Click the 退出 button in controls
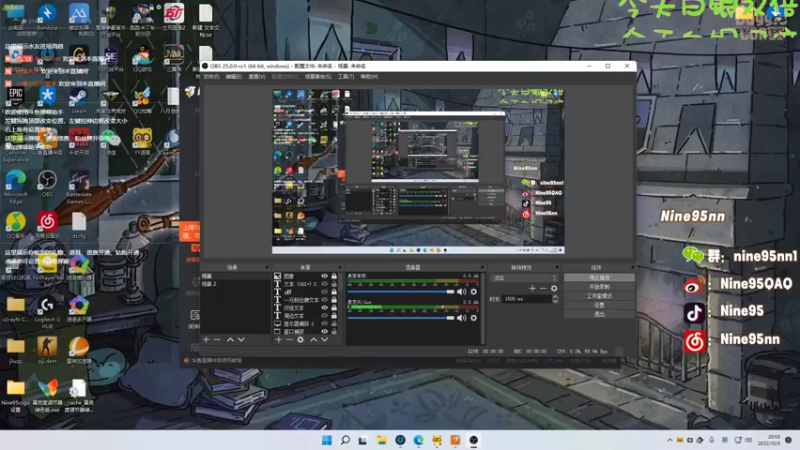The height and width of the screenshot is (450, 800). (x=599, y=314)
